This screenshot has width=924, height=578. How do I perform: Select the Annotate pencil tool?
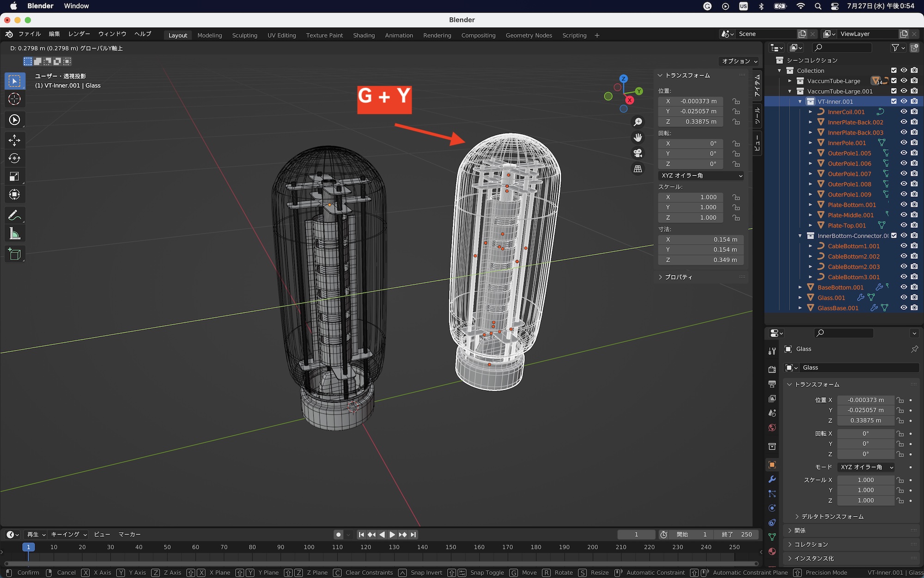click(x=14, y=215)
